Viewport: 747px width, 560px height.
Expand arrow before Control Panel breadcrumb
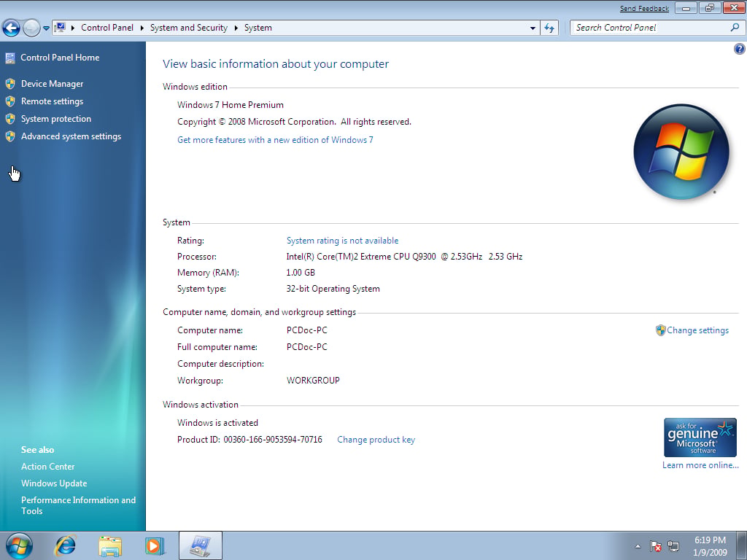coord(73,28)
